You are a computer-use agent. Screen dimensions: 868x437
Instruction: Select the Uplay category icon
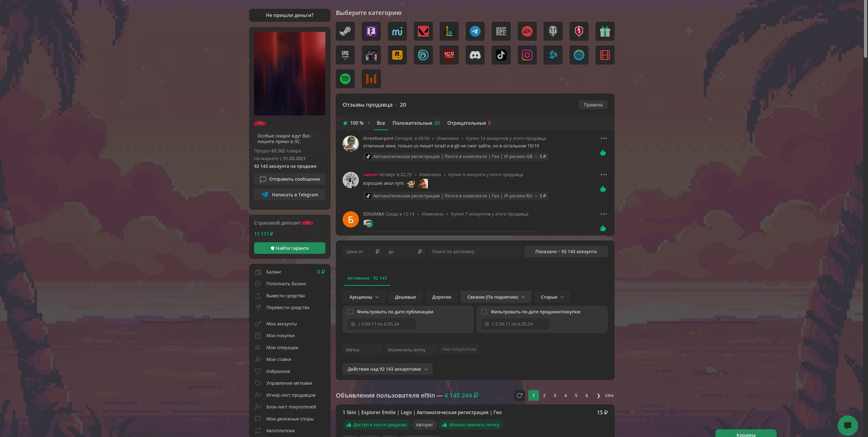point(423,55)
